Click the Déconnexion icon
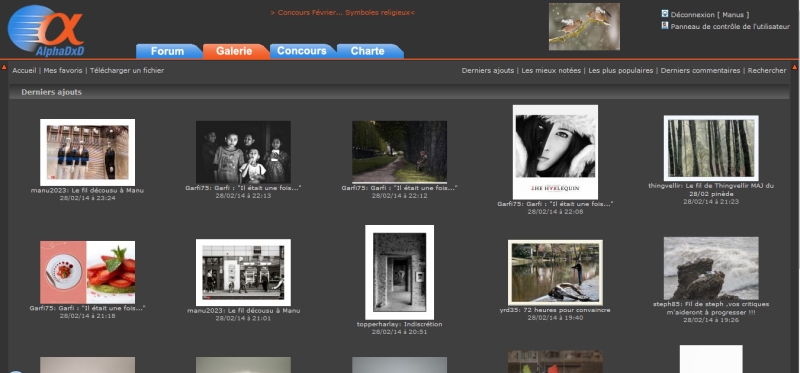 [665, 14]
